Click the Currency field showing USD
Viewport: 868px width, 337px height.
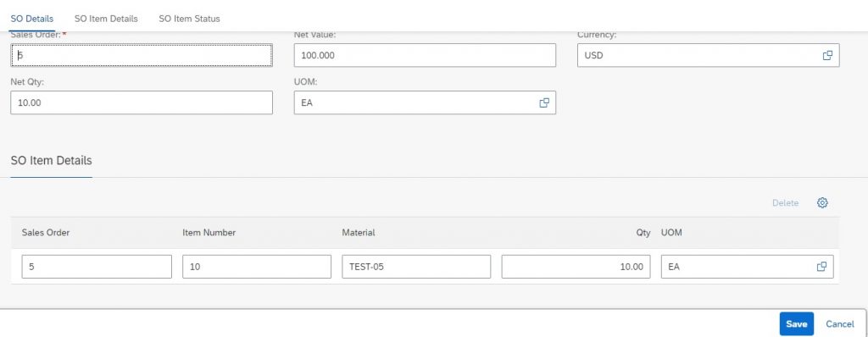coord(708,55)
